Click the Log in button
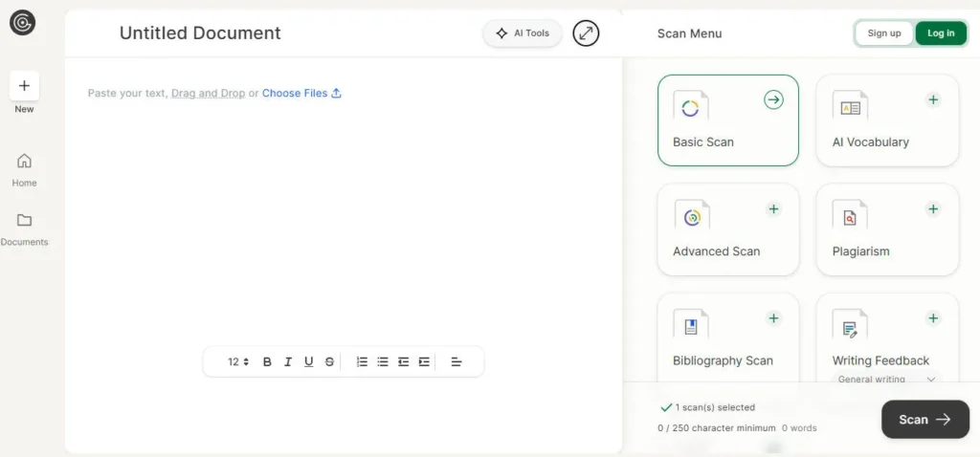Screen dimensions: 980x457 click(x=941, y=33)
